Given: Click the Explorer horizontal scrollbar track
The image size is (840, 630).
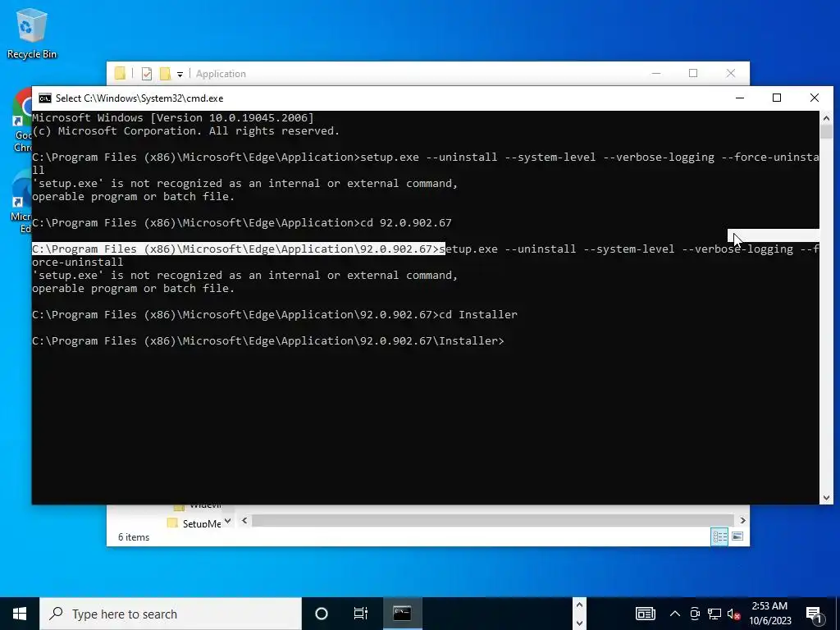Looking at the screenshot, I should point(492,520).
